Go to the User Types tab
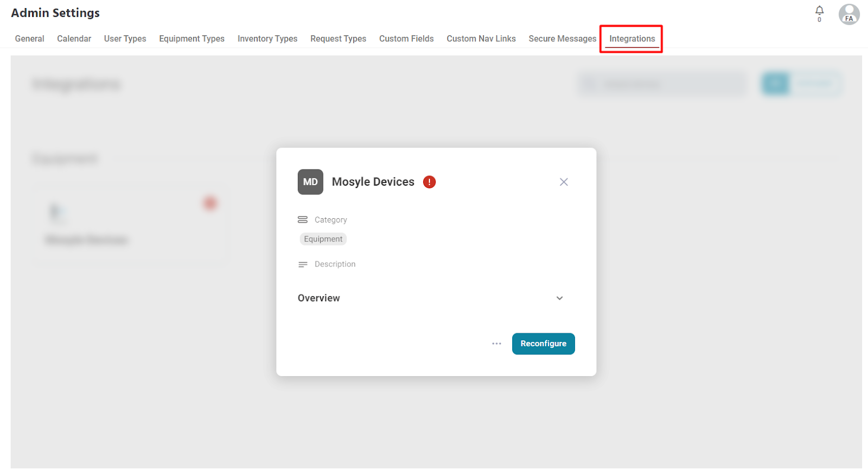Screen dimensions: 868x470 click(125, 39)
